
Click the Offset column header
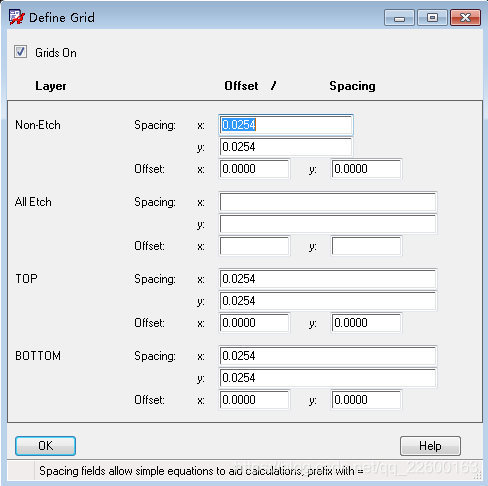pos(241,86)
